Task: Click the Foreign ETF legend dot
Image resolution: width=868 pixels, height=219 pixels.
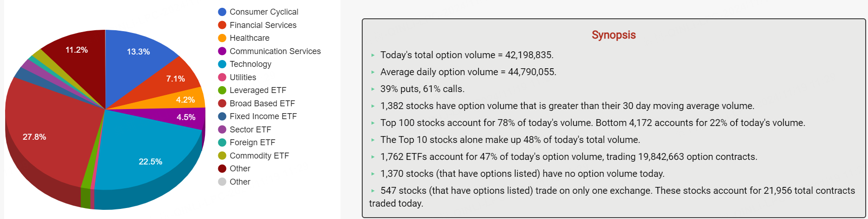Action: [222, 142]
